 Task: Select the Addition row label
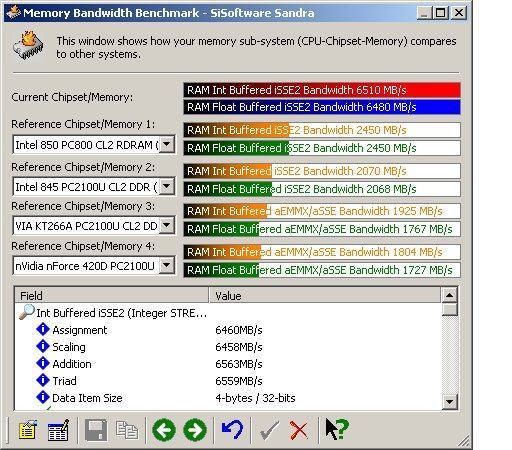tap(72, 364)
